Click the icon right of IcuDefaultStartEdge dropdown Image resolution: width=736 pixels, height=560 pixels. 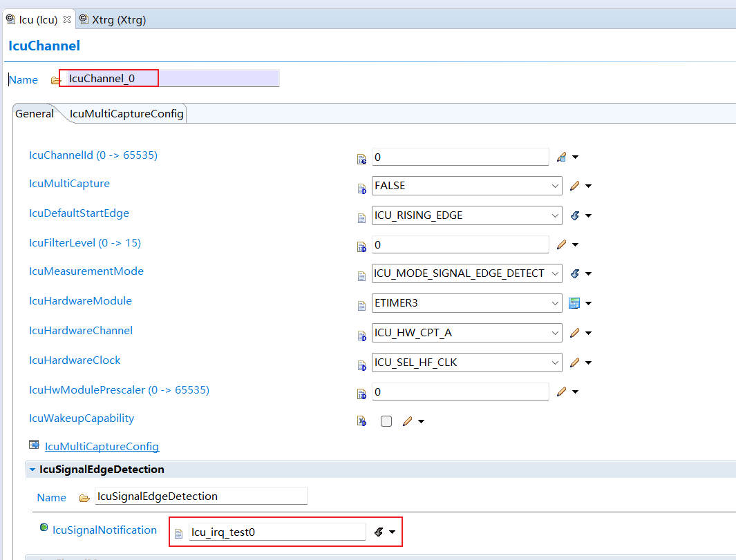tap(574, 215)
